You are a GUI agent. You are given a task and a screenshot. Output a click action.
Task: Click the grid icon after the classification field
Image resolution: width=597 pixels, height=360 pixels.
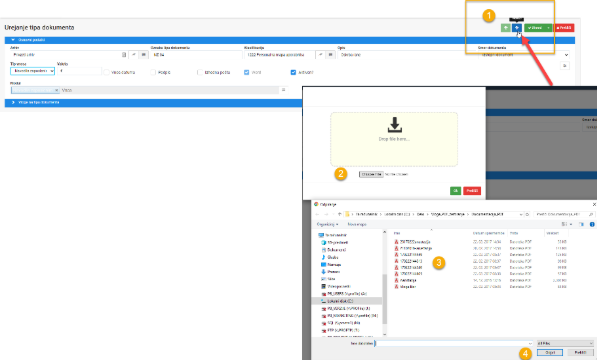(330, 55)
